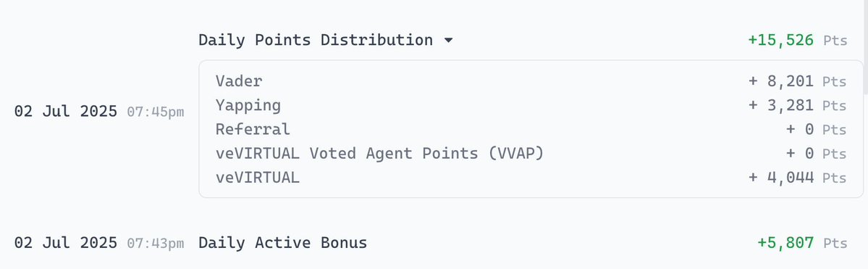Click the Vader + 8,201 Pts value

tap(797, 81)
